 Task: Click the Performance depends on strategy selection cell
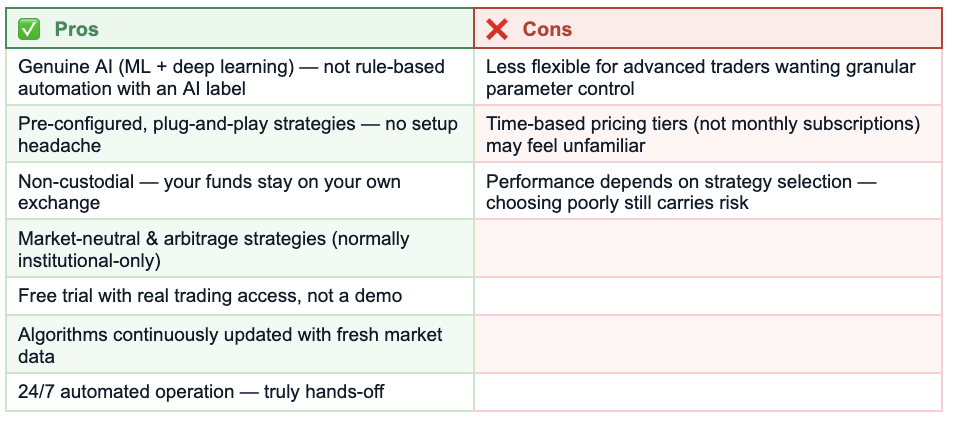(708, 191)
